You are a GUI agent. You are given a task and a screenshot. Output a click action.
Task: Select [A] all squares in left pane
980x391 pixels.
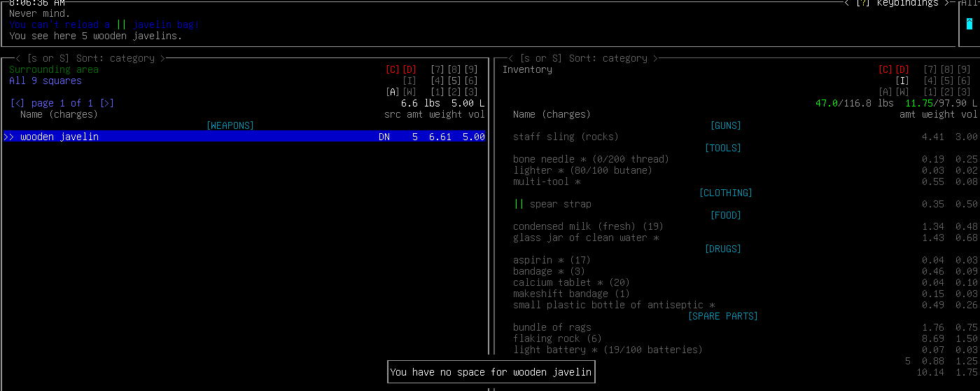tap(393, 92)
